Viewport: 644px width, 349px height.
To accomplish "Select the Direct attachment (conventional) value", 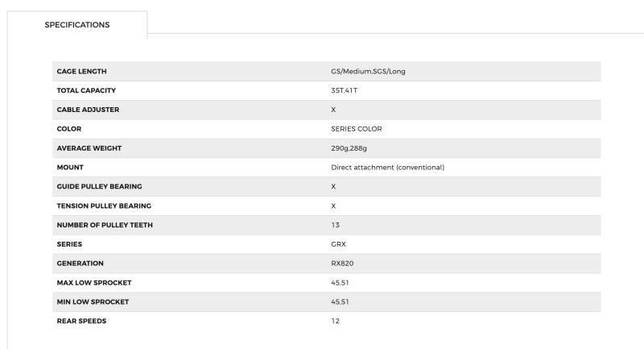I will [x=388, y=168].
